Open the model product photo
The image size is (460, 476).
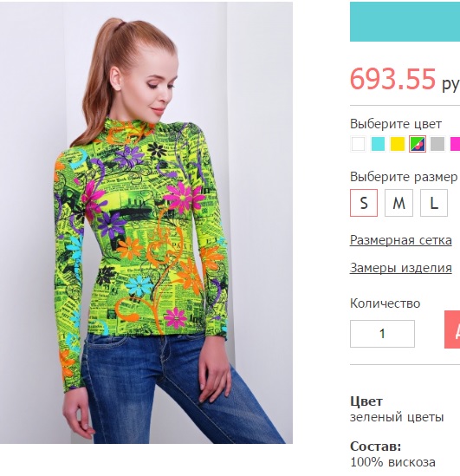pyautogui.click(x=146, y=223)
